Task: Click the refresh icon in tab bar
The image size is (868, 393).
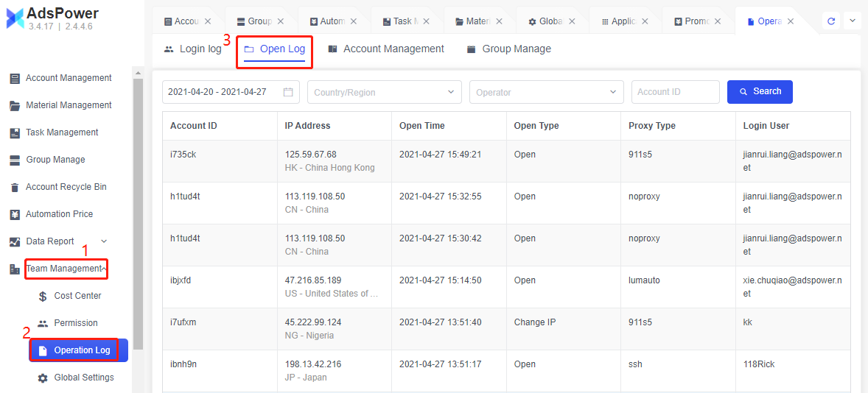Action: pos(831,21)
